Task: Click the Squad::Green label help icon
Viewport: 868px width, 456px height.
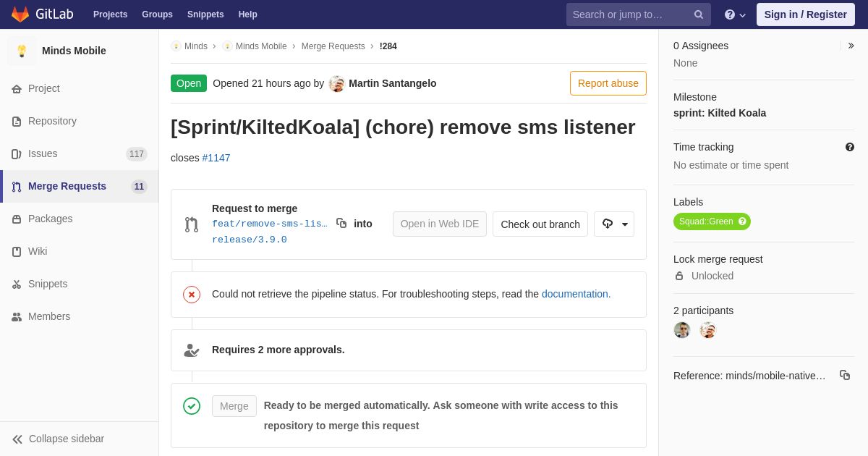Action: (x=742, y=221)
